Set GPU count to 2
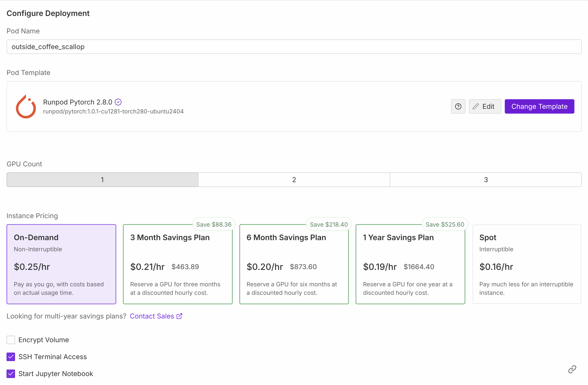Image resolution: width=588 pixels, height=385 pixels. [x=294, y=180]
